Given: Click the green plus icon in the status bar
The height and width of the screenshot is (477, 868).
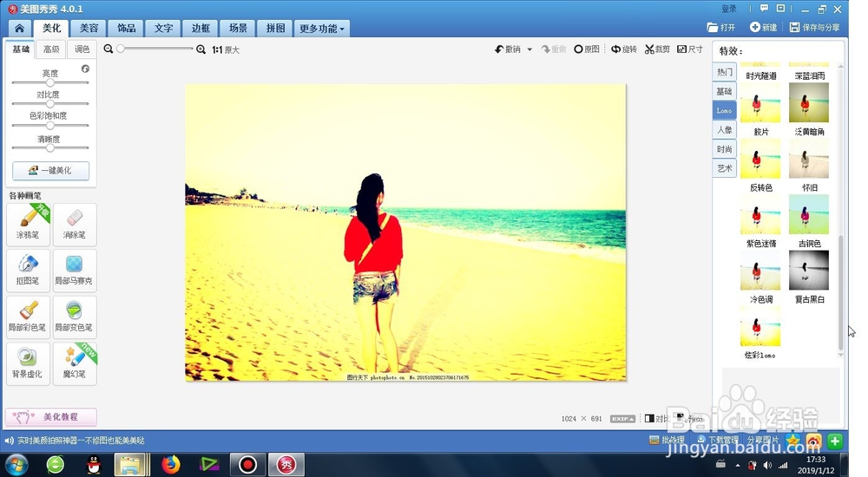Looking at the screenshot, I should pos(835,441).
